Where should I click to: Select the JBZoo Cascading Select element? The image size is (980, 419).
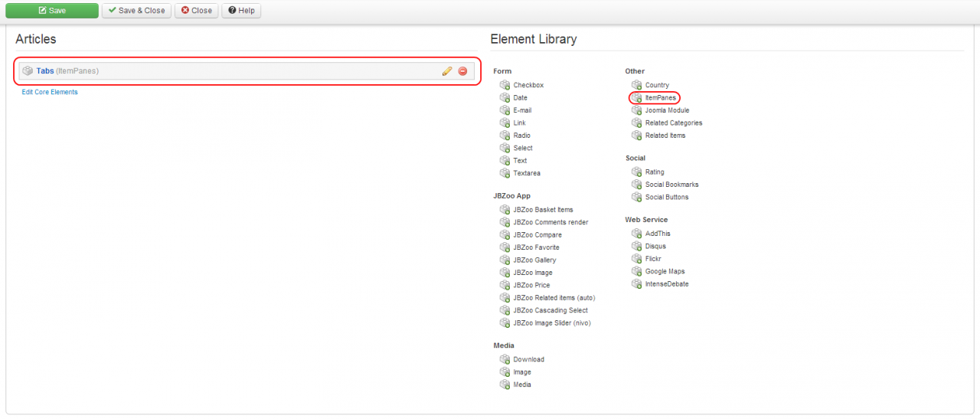[x=550, y=310]
